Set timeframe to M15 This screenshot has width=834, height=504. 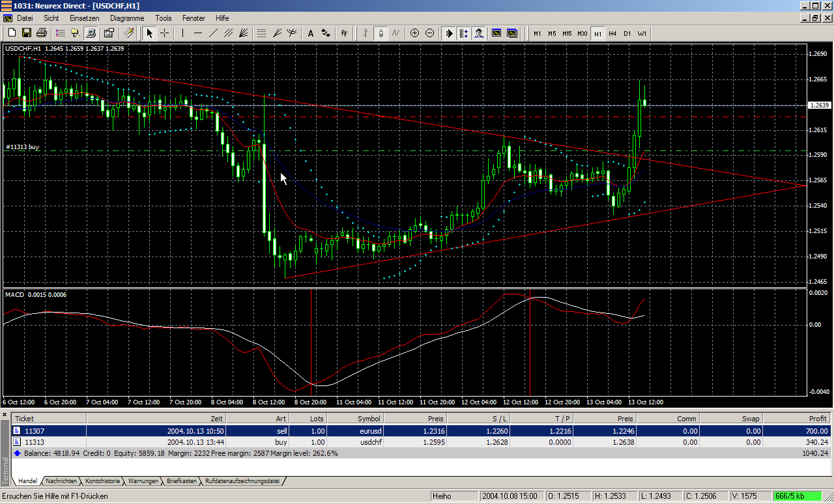pyautogui.click(x=567, y=33)
